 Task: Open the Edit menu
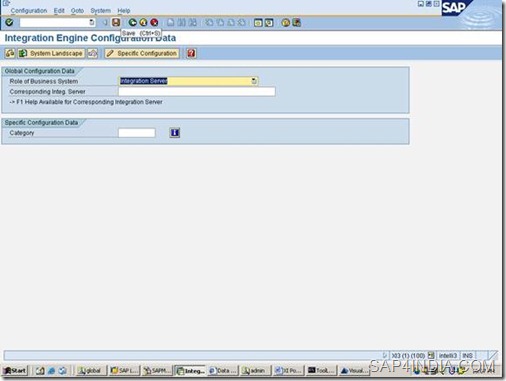[59, 11]
